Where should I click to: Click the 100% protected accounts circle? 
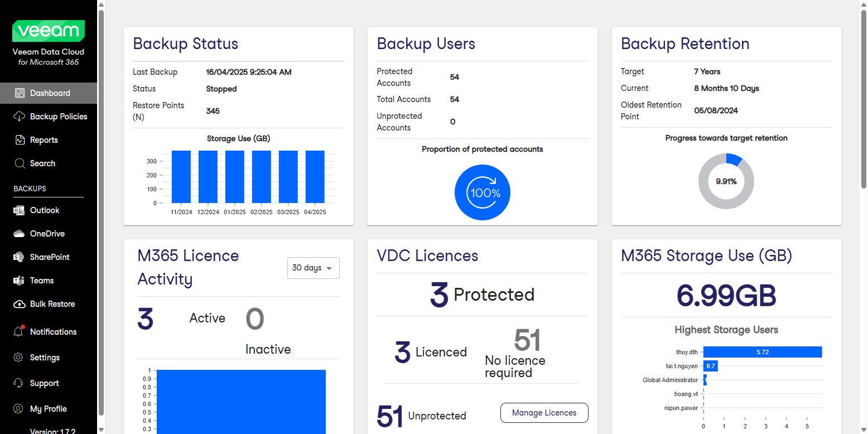[483, 192]
